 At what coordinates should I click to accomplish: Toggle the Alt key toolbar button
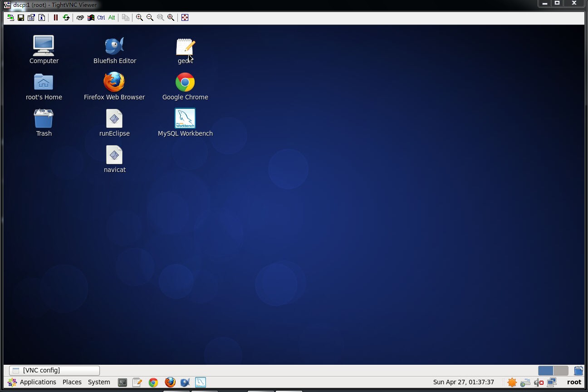(112, 18)
